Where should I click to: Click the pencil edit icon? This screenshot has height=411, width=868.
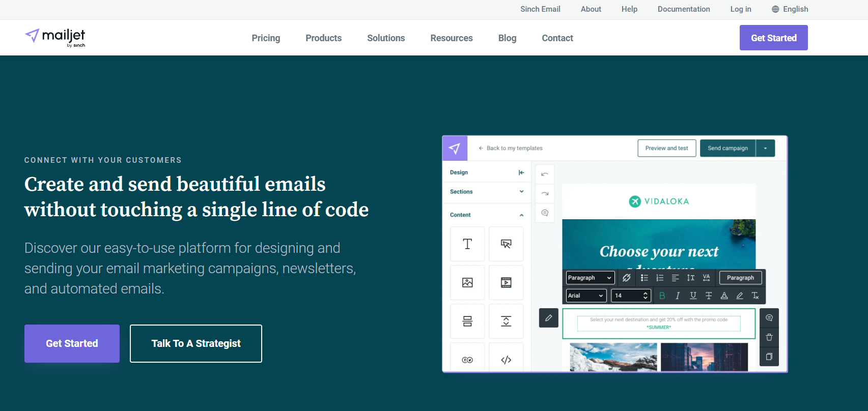point(549,318)
